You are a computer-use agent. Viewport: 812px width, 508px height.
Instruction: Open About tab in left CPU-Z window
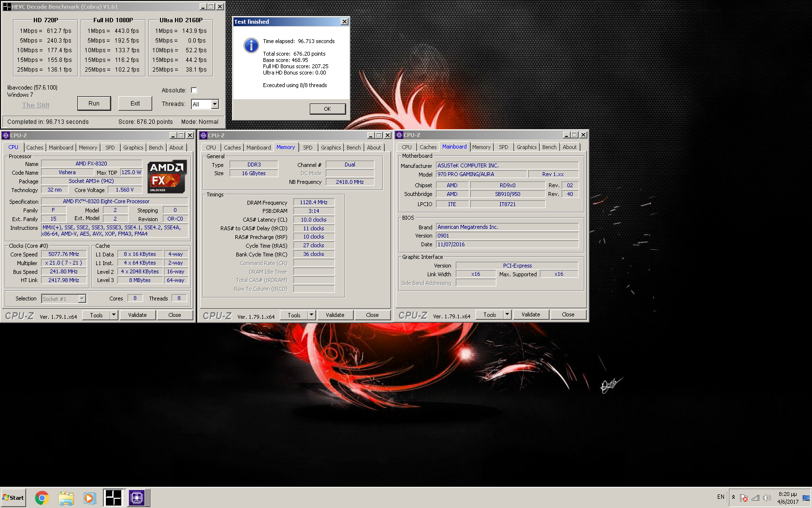coord(176,148)
